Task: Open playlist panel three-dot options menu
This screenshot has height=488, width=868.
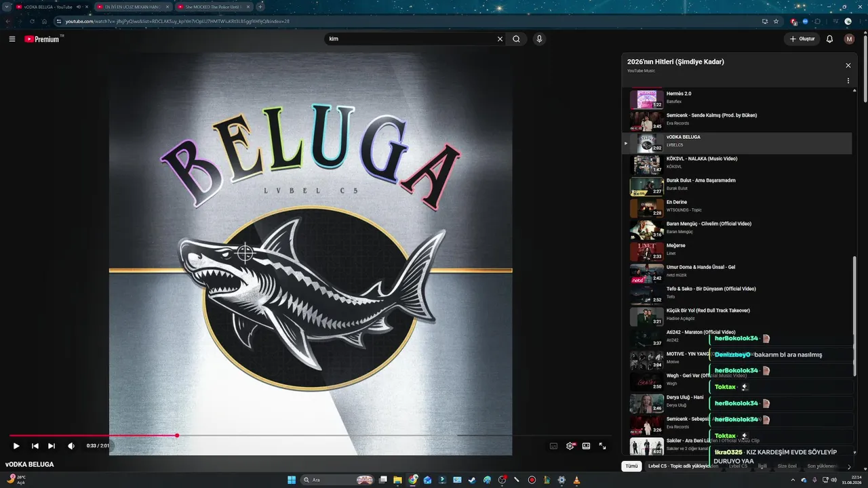Action: (848, 81)
